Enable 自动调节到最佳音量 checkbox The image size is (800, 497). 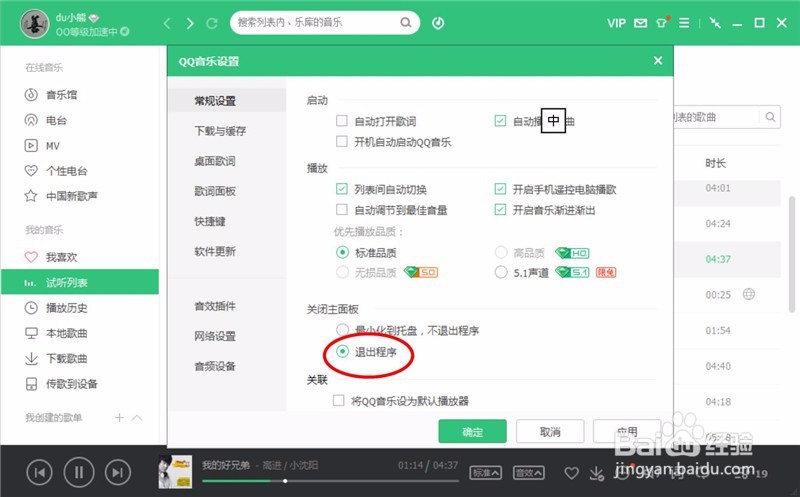(342, 210)
